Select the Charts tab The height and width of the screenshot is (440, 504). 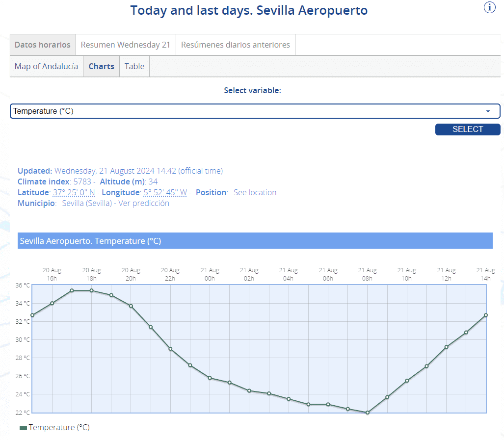point(101,66)
